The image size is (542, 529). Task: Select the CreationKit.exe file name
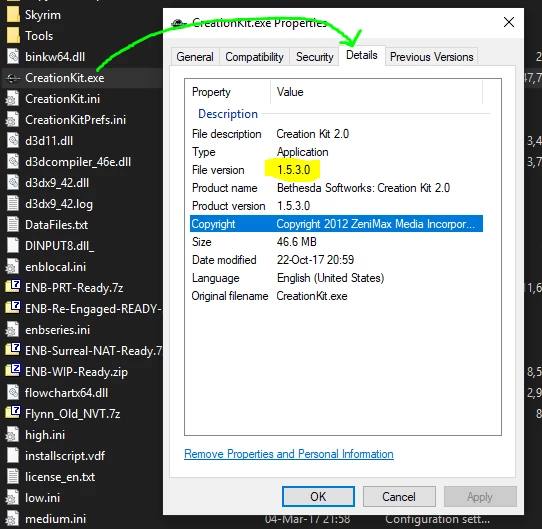(x=65, y=78)
